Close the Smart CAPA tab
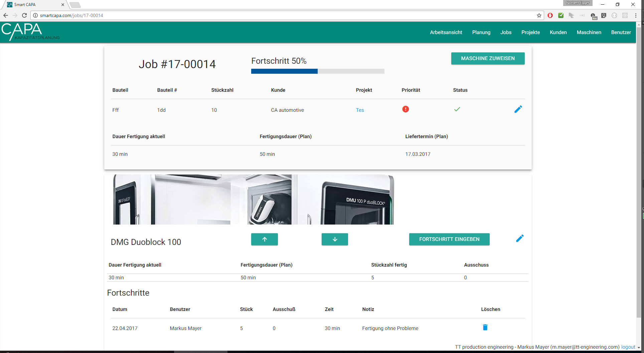Screen dimensions: 644x353 point(62,5)
